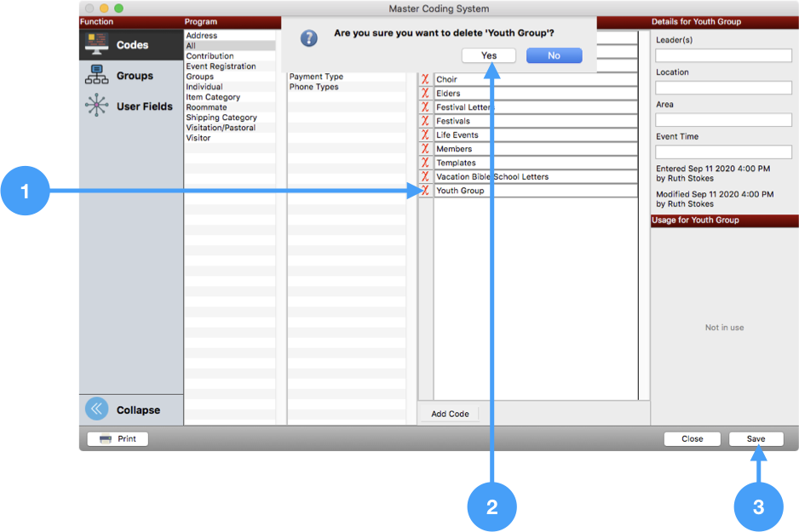This screenshot has height=532, width=799.
Task: Click the Print button
Action: coord(118,439)
